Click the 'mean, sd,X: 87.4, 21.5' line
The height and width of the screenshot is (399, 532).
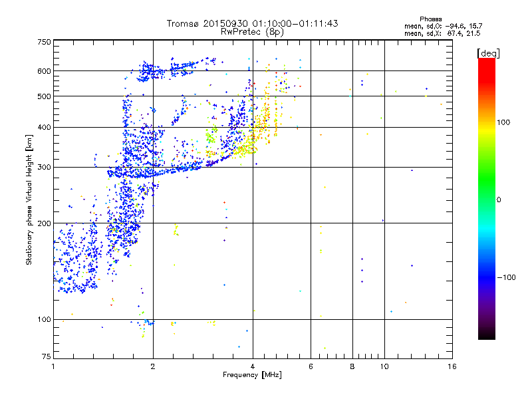pos(442,33)
